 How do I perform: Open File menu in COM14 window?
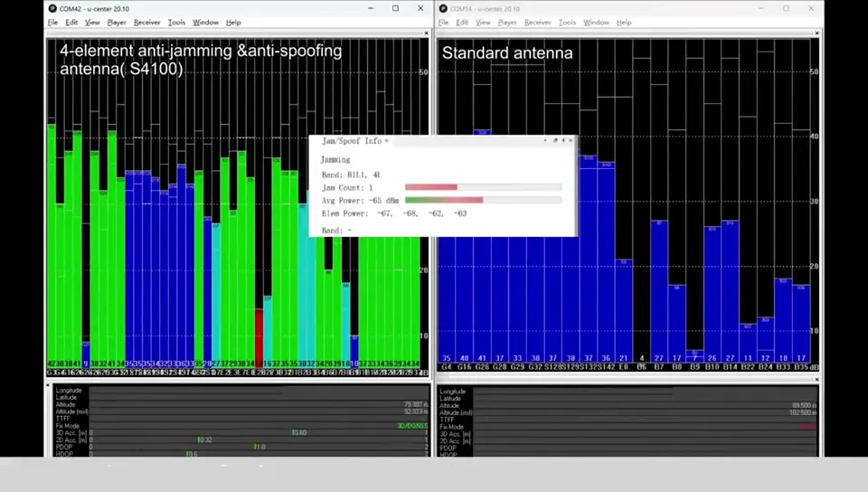[443, 23]
